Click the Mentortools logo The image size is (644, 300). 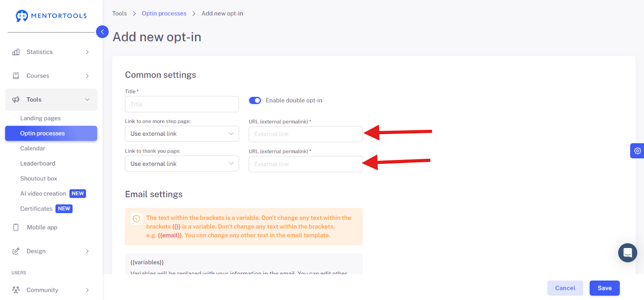(51, 16)
